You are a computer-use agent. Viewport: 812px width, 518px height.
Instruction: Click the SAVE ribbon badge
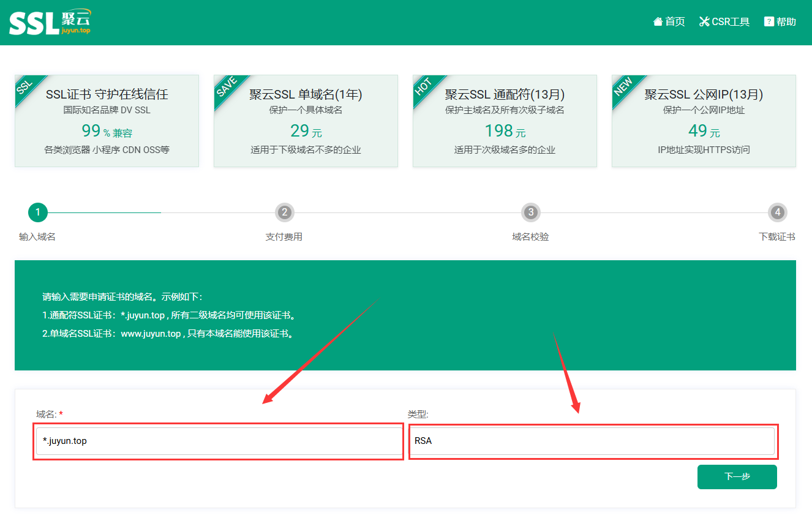tap(228, 89)
